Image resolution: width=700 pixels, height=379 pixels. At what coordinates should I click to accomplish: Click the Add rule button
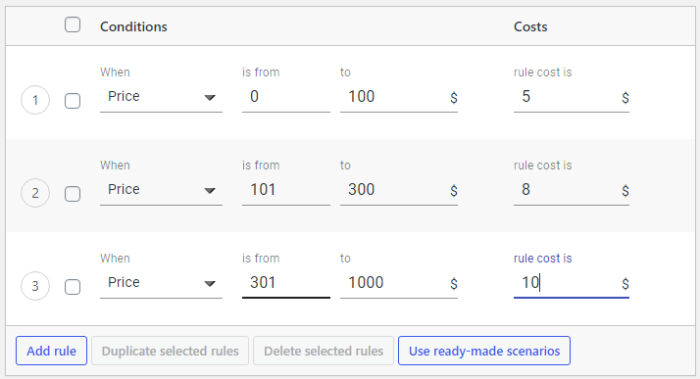pyautogui.click(x=51, y=351)
